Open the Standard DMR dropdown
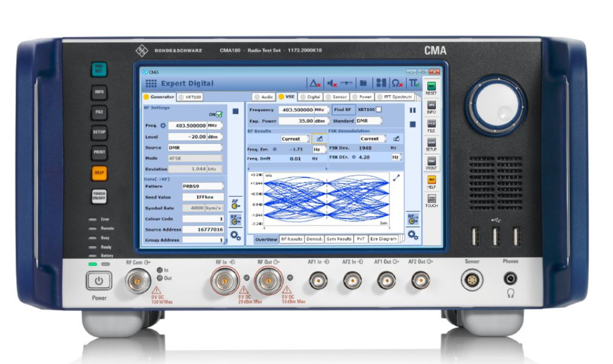This screenshot has width=613, height=364. (368, 121)
